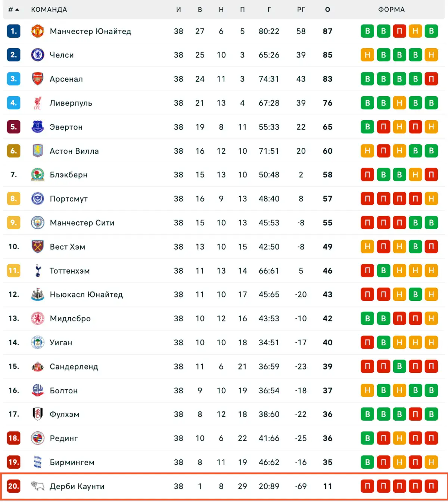Open the Астон Вилла team link

[74, 151]
